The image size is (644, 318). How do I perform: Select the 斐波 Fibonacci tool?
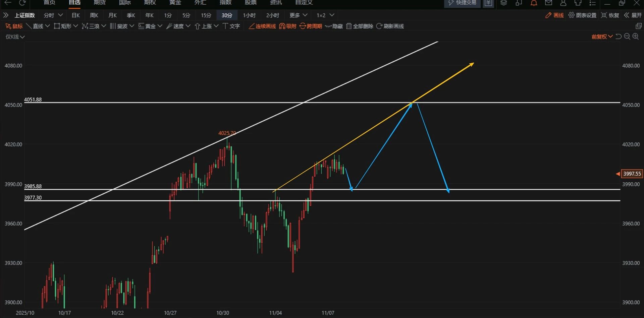[119, 26]
